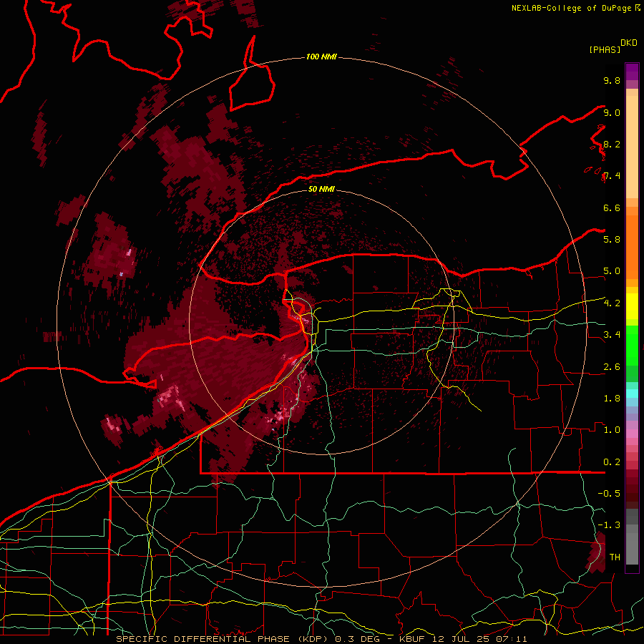
Task: Click the 2.6 value on color scale
Action: tap(612, 366)
